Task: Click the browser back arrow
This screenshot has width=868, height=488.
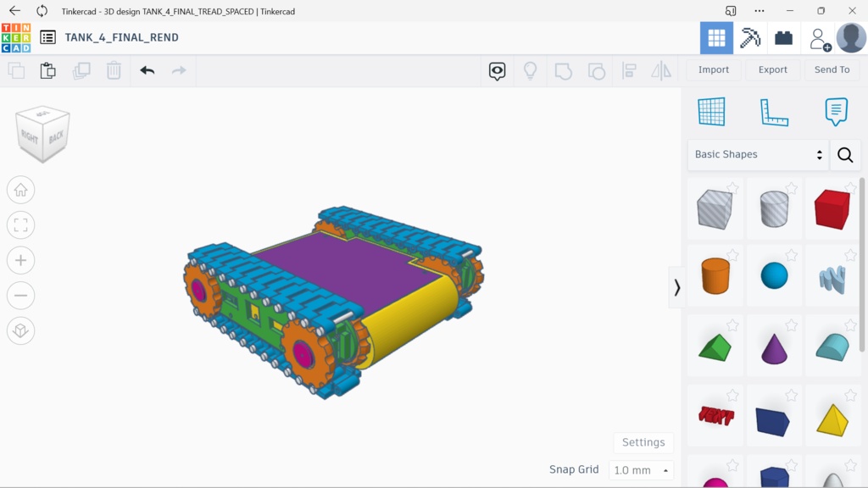Action: 15,10
